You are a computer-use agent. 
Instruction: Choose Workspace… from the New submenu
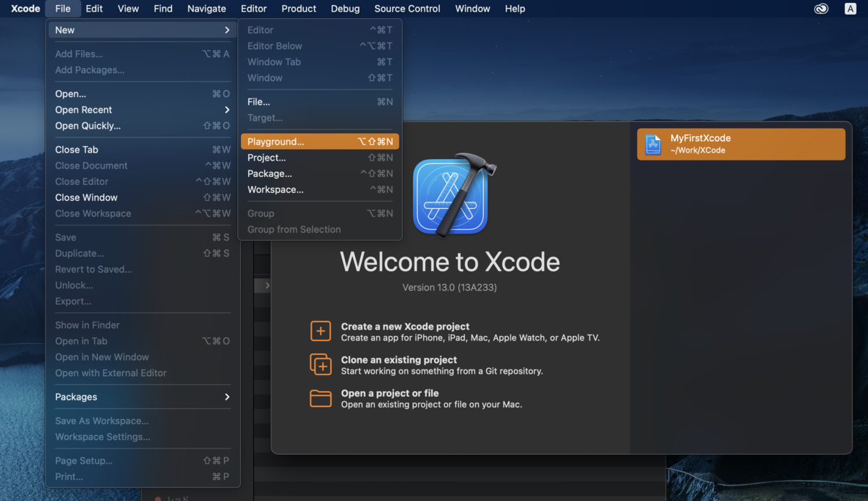(x=320, y=189)
